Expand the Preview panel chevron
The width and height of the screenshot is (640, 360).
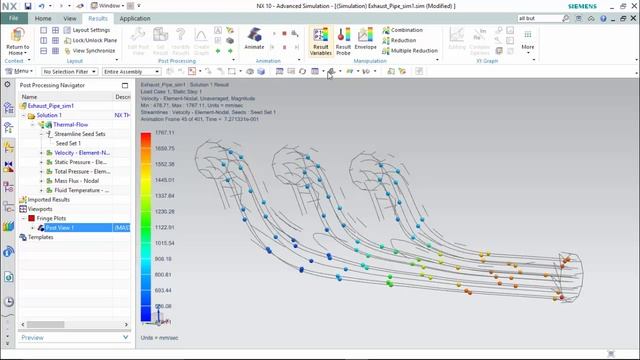(x=125, y=338)
